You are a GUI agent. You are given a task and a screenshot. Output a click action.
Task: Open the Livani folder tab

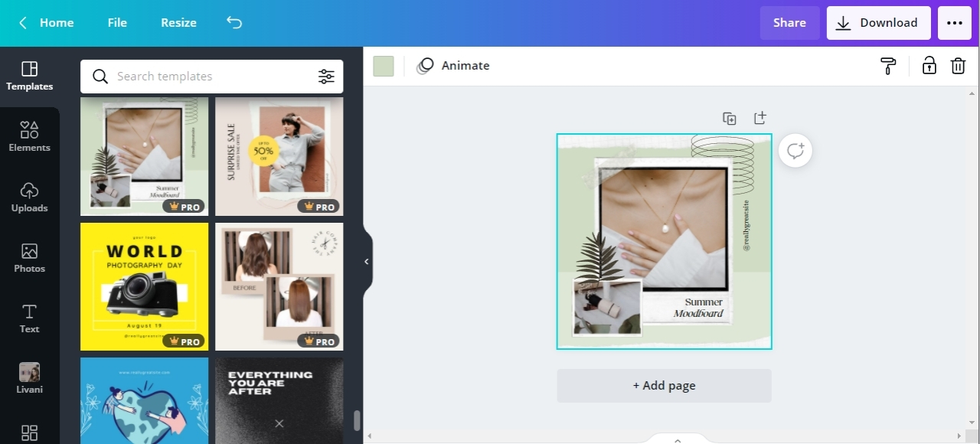[x=29, y=379]
